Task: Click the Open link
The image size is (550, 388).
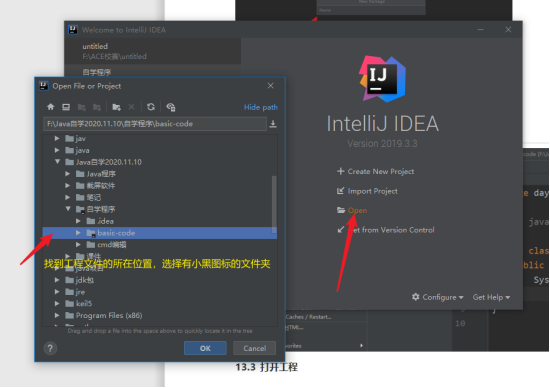Action: coord(357,210)
